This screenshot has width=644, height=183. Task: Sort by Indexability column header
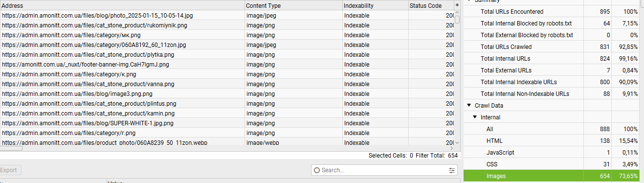tap(375, 5)
